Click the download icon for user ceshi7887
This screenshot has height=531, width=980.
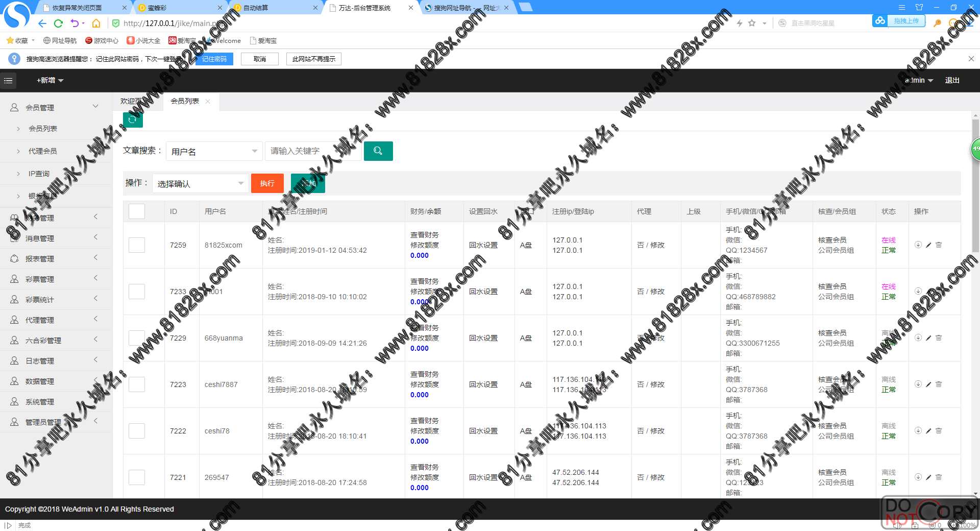918,384
